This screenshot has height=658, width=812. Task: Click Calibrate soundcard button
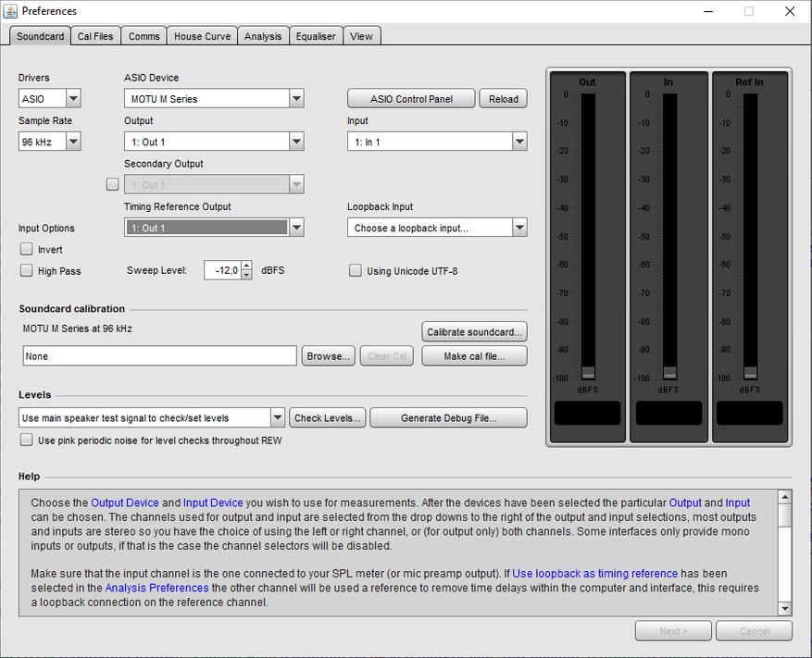point(474,332)
